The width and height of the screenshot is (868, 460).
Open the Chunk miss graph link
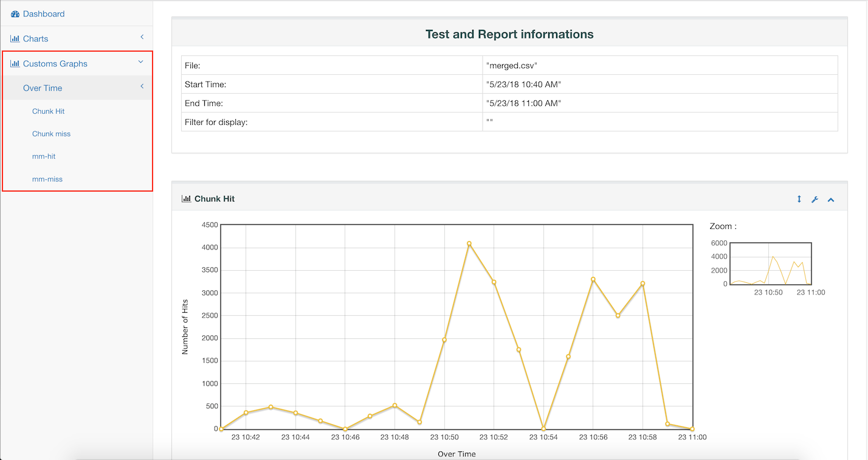coord(51,134)
